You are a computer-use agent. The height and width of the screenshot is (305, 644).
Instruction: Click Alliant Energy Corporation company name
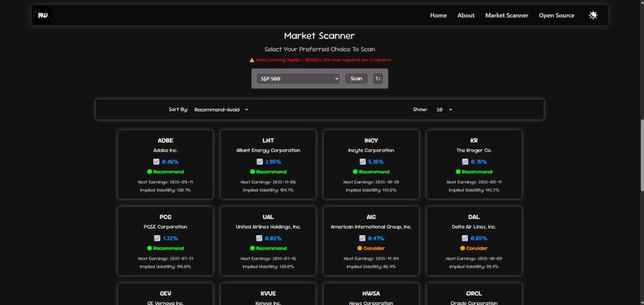coord(268,150)
